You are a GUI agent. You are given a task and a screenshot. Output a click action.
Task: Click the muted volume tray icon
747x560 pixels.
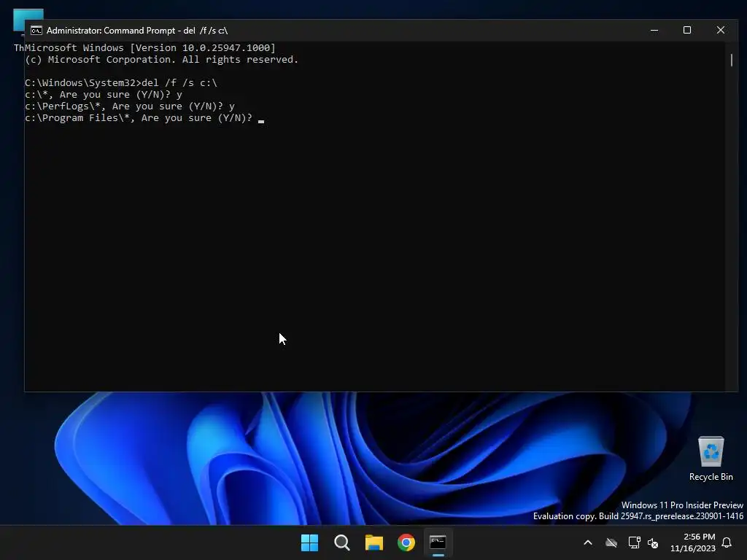click(x=653, y=542)
